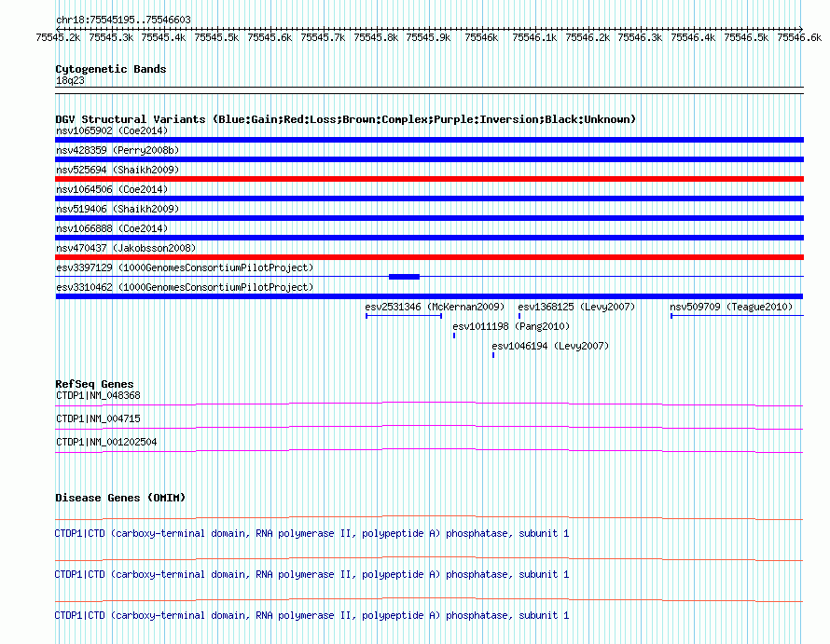The image size is (830, 644).
Task: Click the 18q23 band label
Action: [x=70, y=80]
